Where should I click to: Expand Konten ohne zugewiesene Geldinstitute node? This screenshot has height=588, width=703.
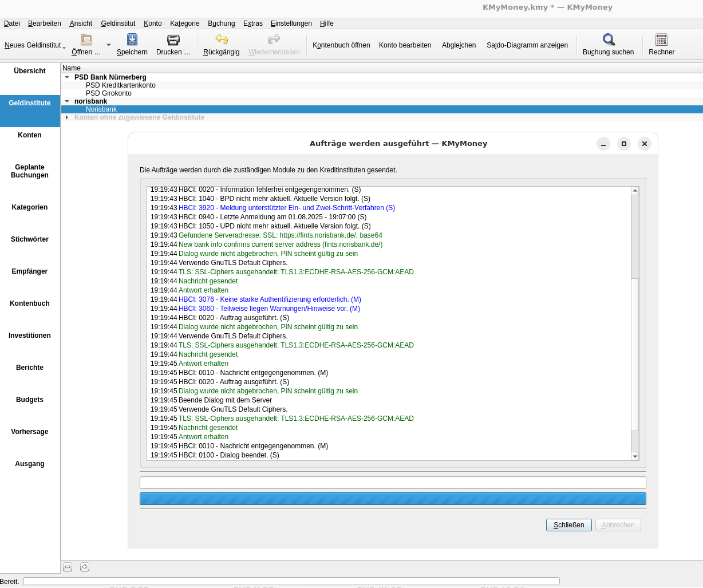tap(67, 117)
